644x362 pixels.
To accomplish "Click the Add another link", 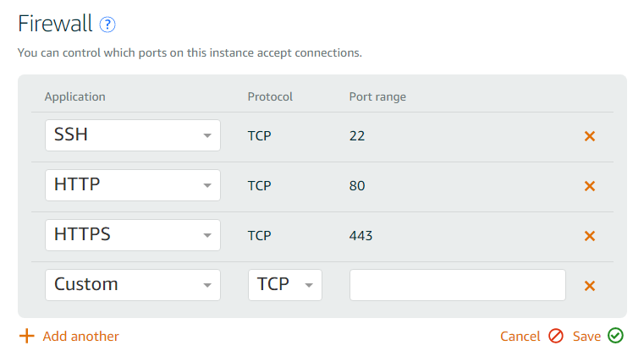I will 81,336.
